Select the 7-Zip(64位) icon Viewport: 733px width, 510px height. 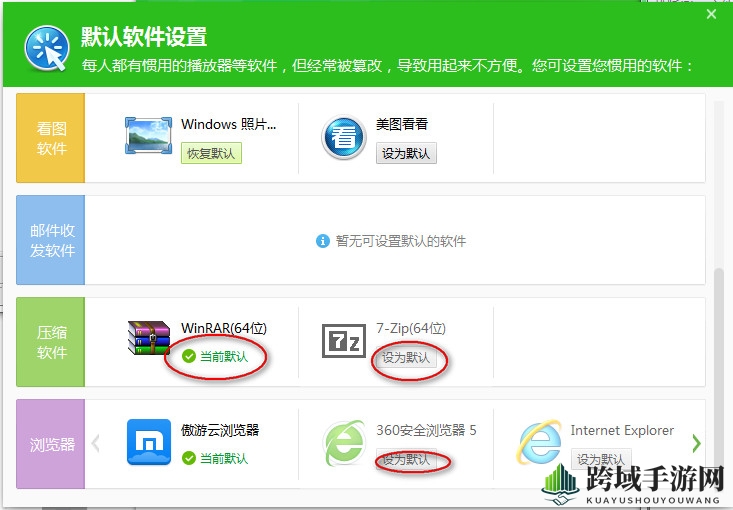point(344,341)
